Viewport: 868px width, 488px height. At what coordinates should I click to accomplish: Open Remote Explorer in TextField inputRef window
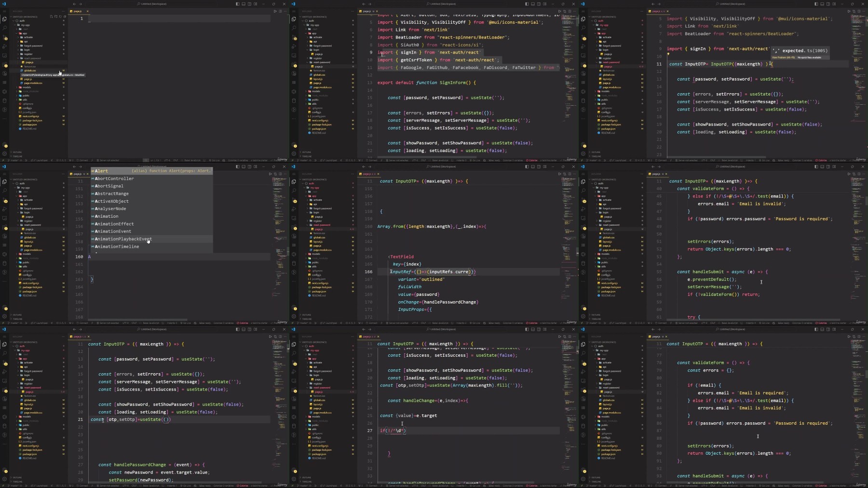[x=294, y=218]
